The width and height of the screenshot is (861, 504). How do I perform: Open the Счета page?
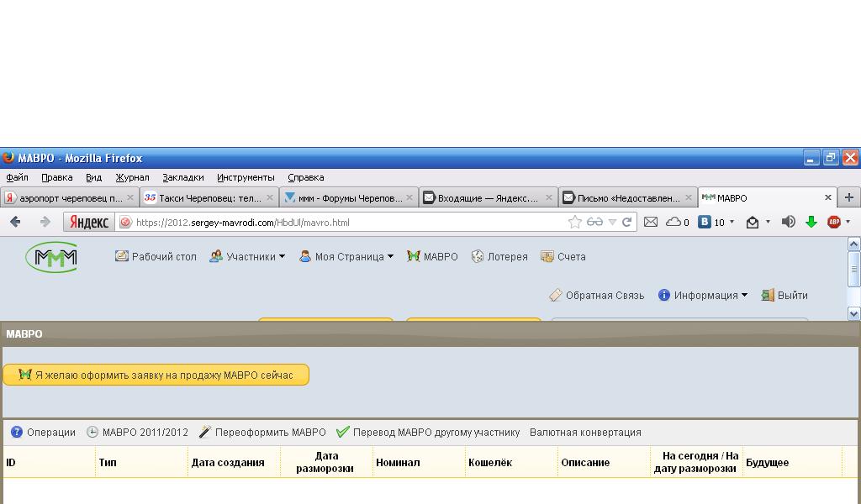(x=563, y=256)
